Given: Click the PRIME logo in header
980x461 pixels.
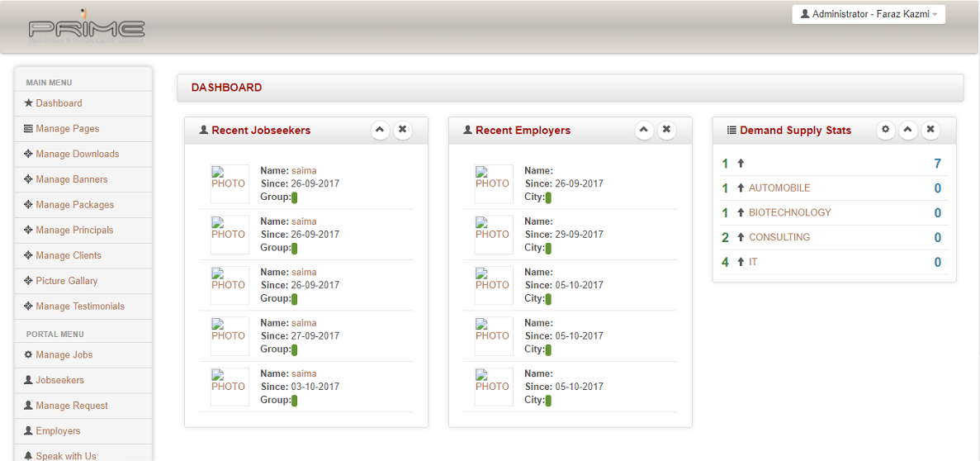Looking at the screenshot, I should (x=87, y=28).
